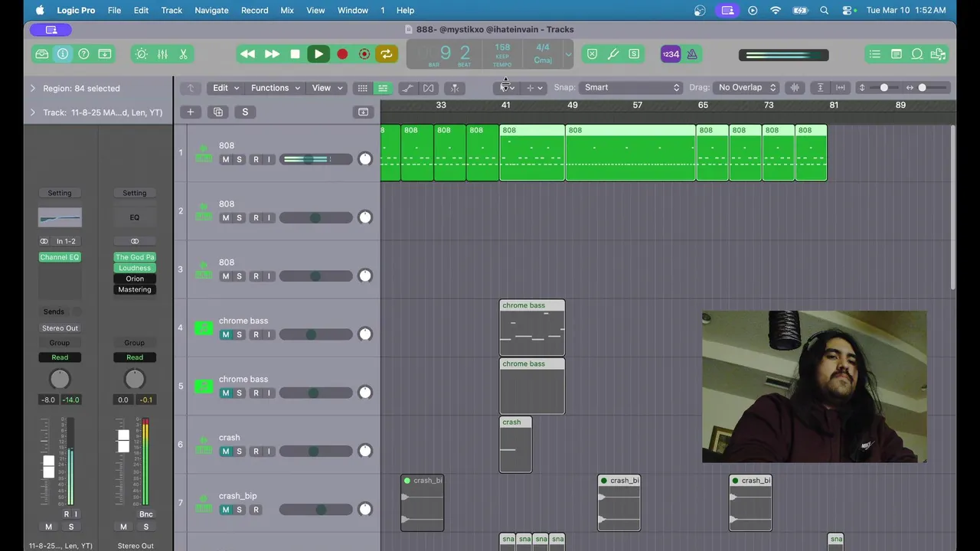Open the Mixer
The image size is (980, 551).
pyautogui.click(x=162, y=54)
